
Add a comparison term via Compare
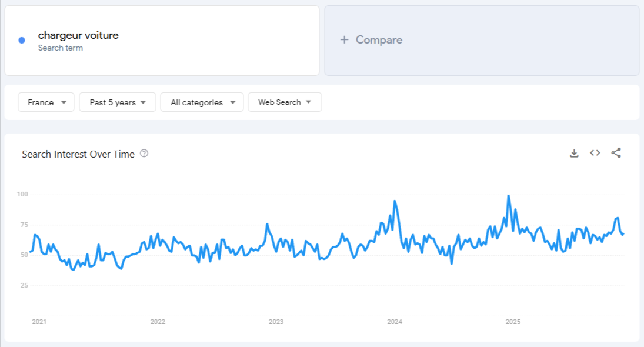pyautogui.click(x=371, y=39)
